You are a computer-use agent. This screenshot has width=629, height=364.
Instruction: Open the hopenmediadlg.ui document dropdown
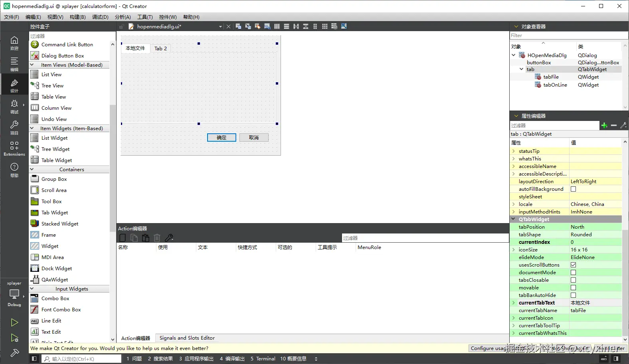pos(220,27)
